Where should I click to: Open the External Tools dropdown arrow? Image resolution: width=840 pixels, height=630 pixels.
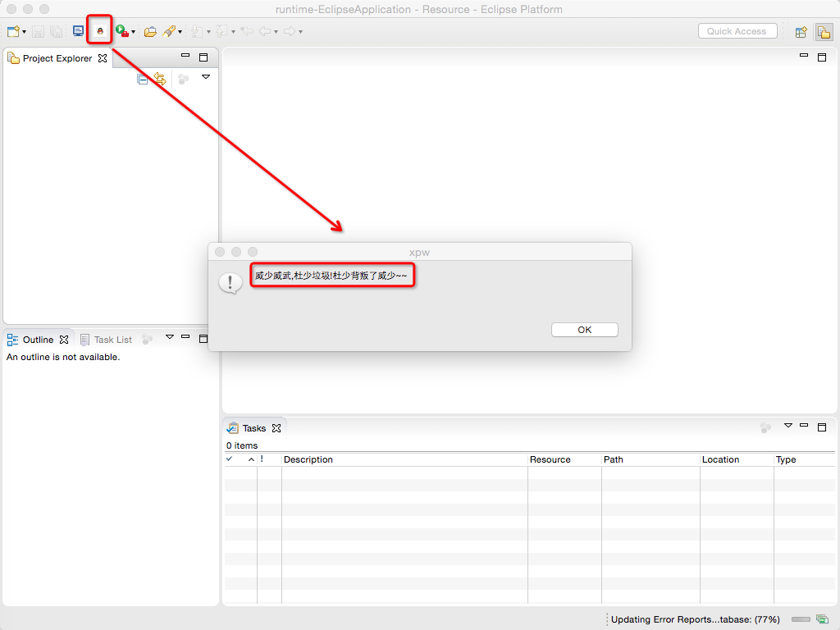[x=134, y=32]
